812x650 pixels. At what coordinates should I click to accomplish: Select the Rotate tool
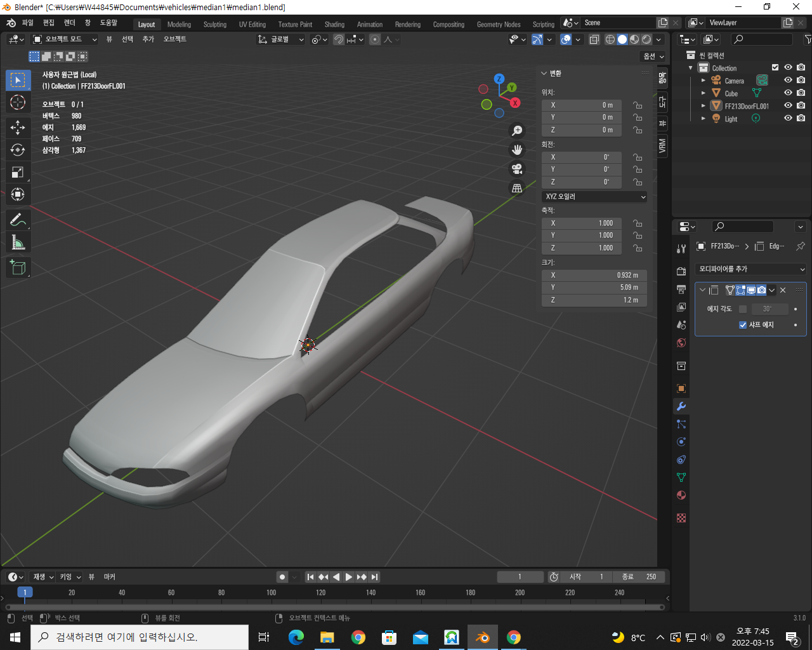18,150
